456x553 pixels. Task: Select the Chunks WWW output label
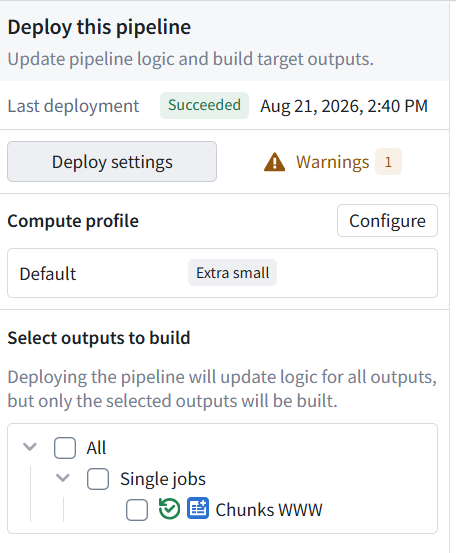[x=269, y=510]
